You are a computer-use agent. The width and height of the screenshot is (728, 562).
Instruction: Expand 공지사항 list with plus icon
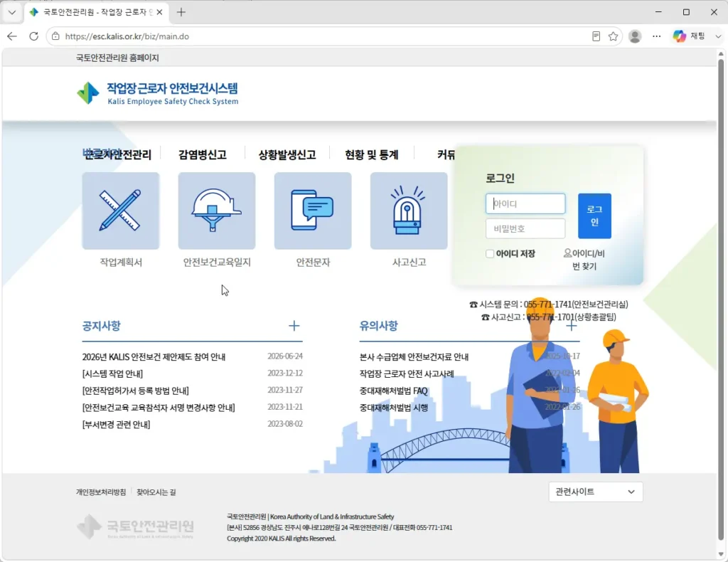click(x=294, y=326)
